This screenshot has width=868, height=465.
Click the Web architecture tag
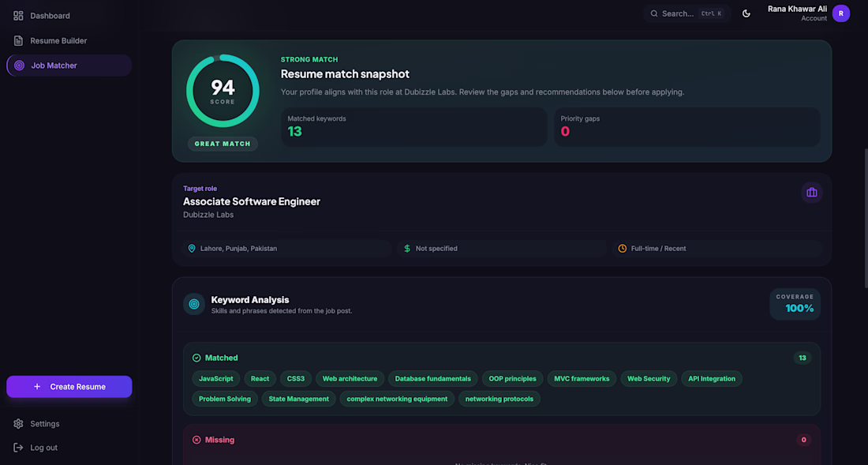point(350,379)
